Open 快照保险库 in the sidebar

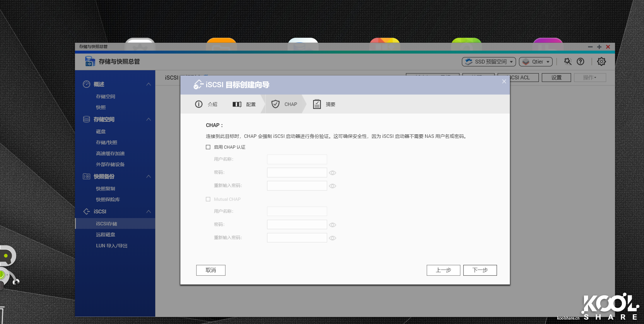click(108, 200)
